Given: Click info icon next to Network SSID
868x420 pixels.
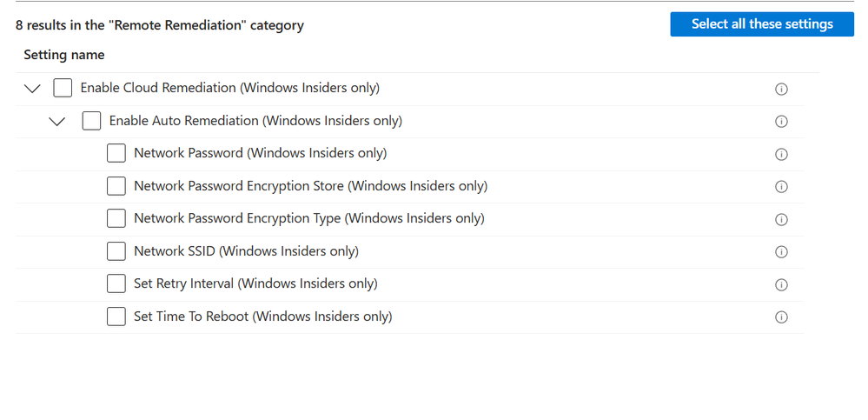Looking at the screenshot, I should coord(781,252).
